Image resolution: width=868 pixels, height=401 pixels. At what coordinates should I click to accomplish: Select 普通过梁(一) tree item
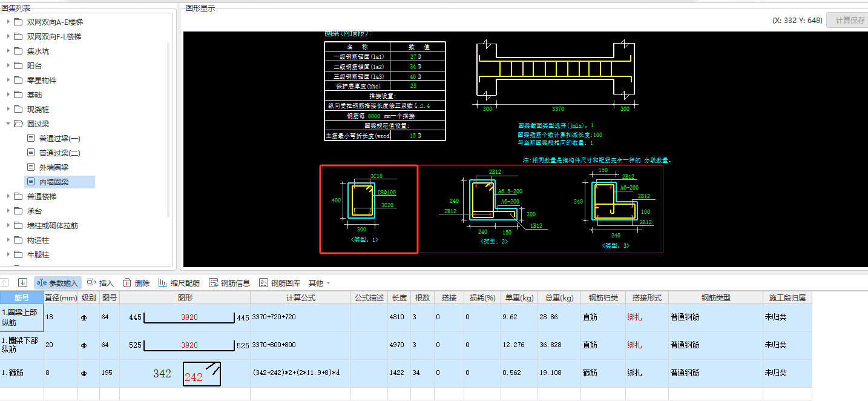(59, 138)
